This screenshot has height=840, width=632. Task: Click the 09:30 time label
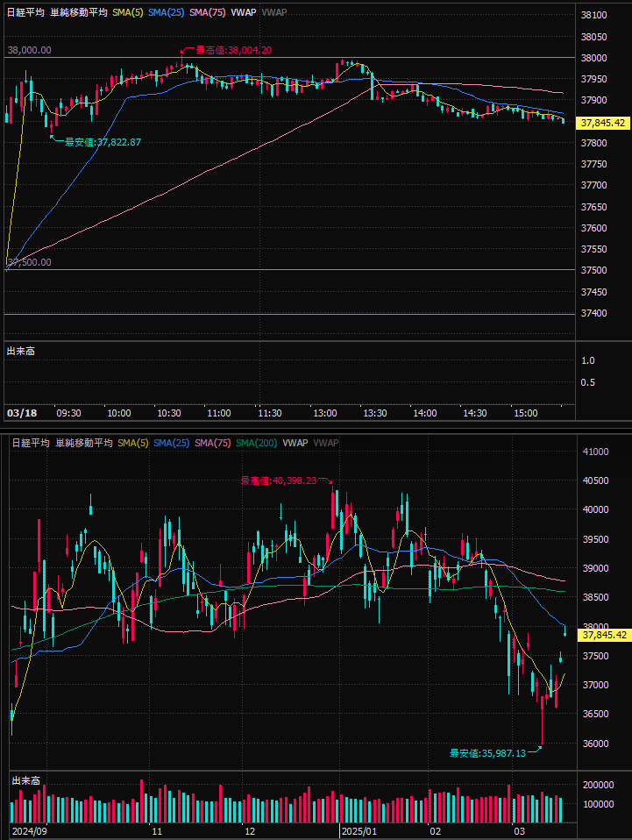pyautogui.click(x=68, y=413)
